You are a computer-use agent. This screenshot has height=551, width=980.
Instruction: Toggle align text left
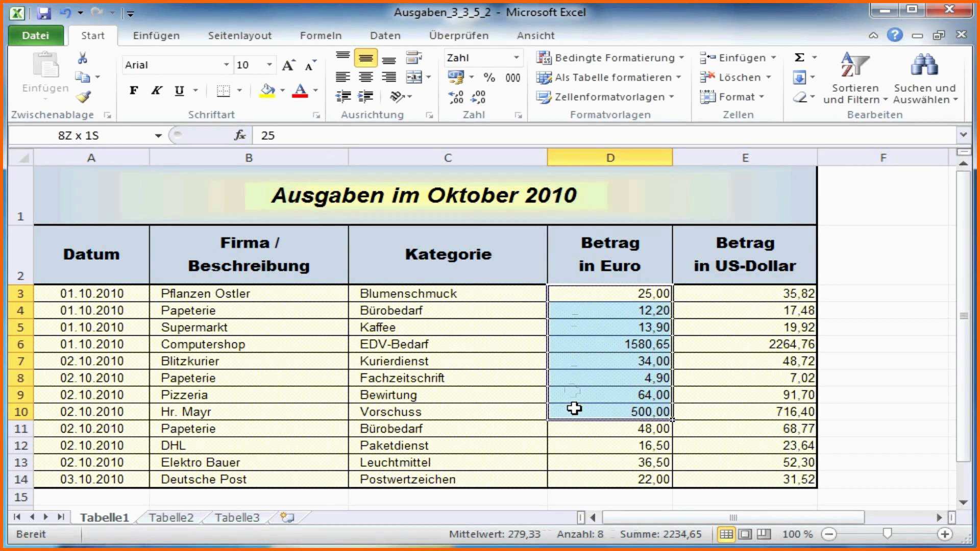(x=343, y=77)
